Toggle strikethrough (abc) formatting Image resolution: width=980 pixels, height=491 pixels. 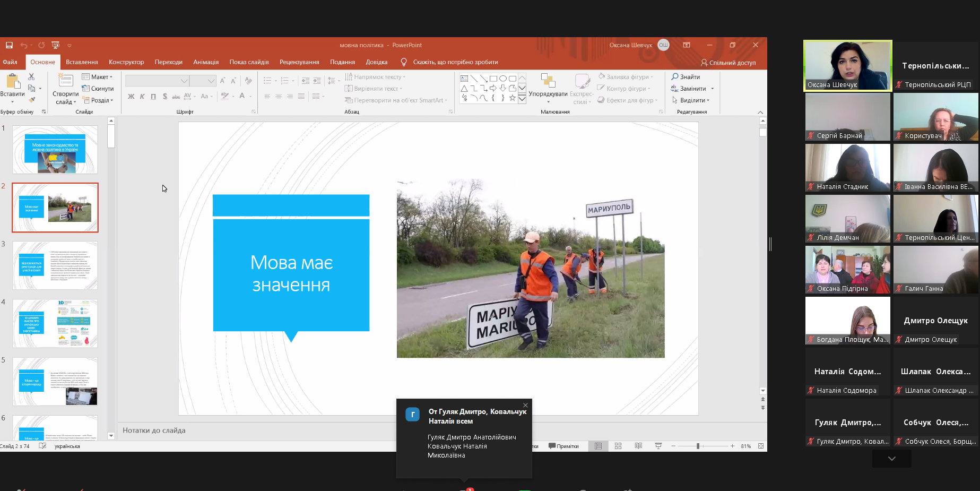point(176,96)
